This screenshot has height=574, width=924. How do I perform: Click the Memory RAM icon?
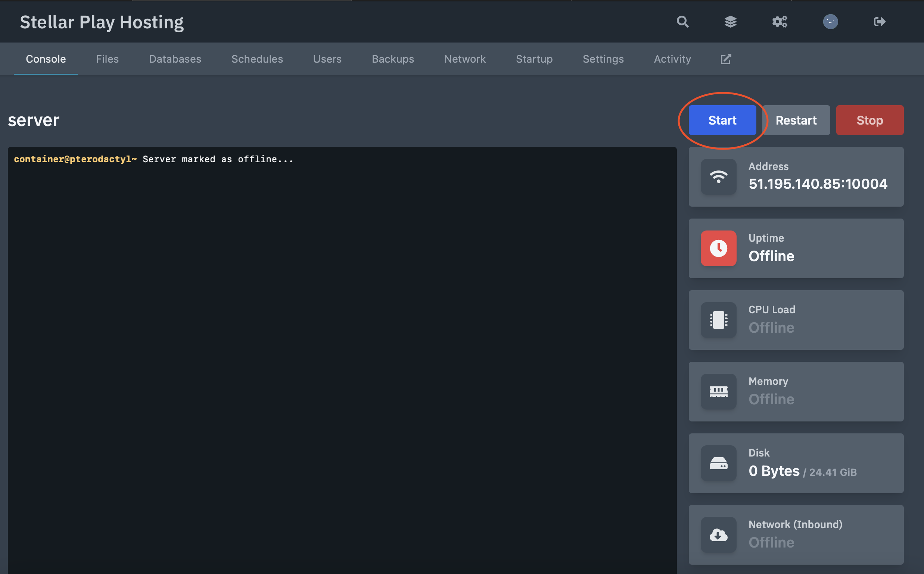[718, 391]
